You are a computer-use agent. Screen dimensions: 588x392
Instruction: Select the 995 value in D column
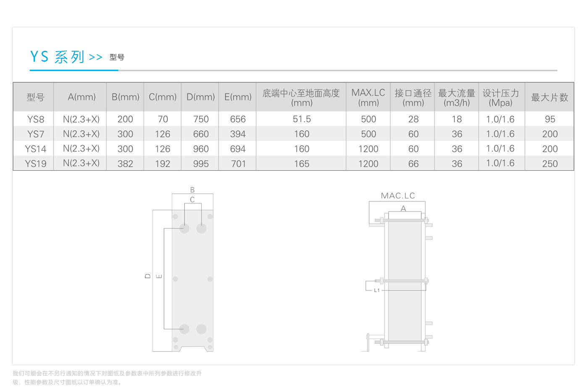(201, 164)
